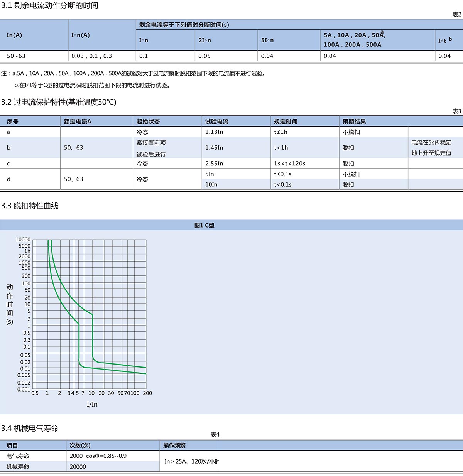Image resolution: width=463 pixels, height=476 pixels.
Task: Select the 2IΔn column header
Action: point(204,40)
